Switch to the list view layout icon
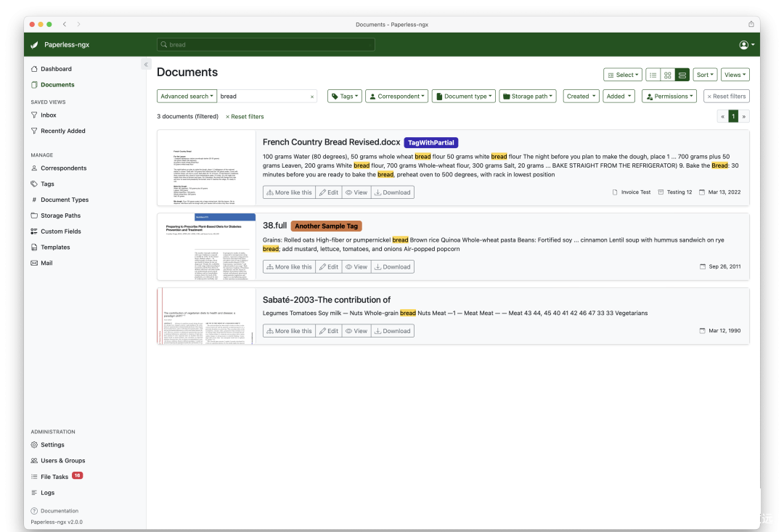Screen dimensions: 784x532 coord(653,75)
